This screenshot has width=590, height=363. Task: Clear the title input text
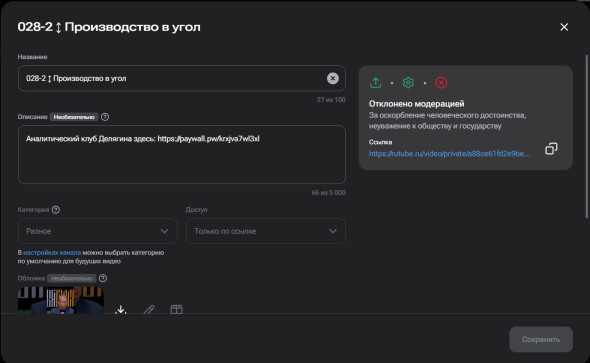coord(332,78)
